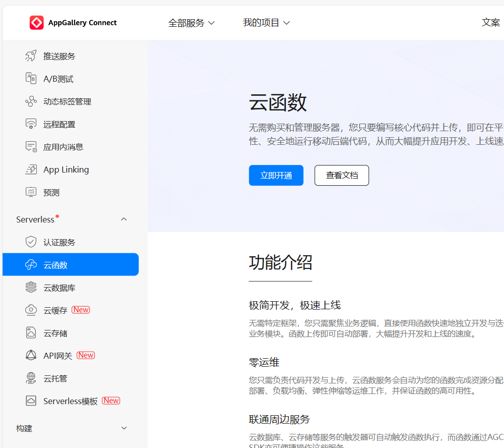The image size is (504, 448).
Task: Click the AppGallery Connect logo icon
Action: pyautogui.click(x=37, y=23)
